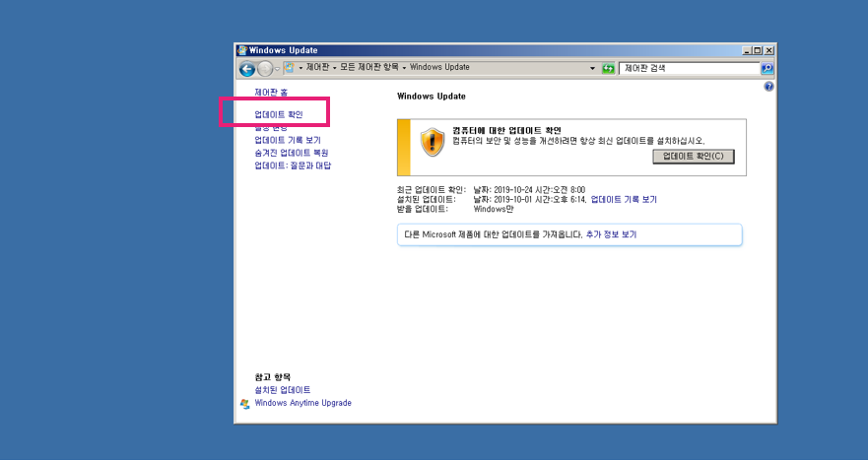Viewport: 868px width, 460px height.
Task: Open 추가 정보 보기 link
Action: click(611, 234)
